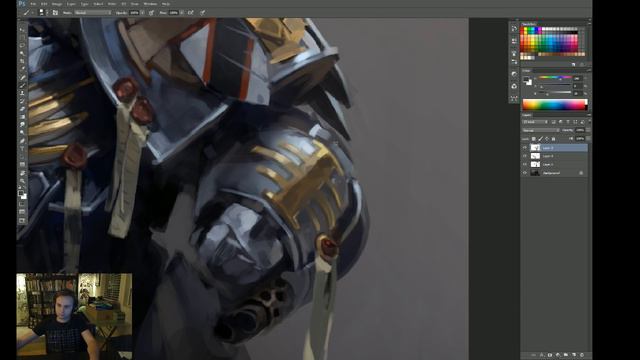Open the Layer menu

click(x=71, y=4)
